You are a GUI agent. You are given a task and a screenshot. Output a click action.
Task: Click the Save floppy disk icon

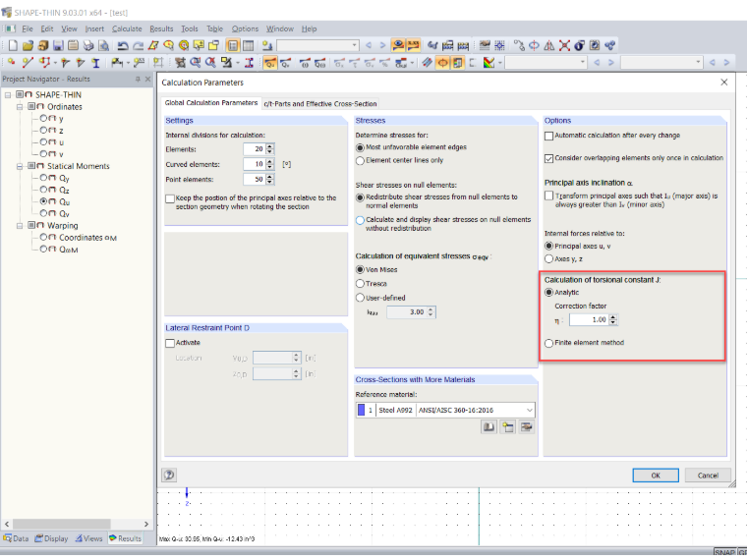click(x=58, y=45)
